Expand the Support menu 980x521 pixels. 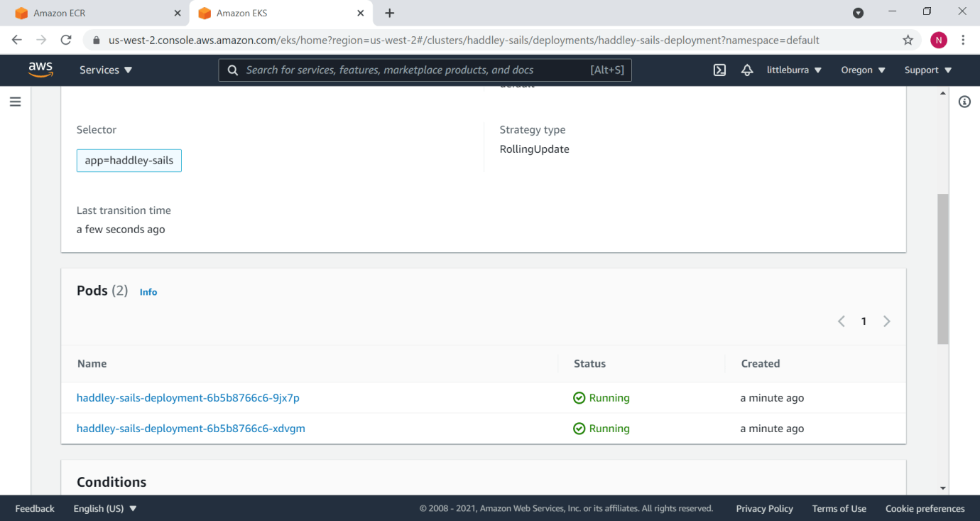[927, 70]
